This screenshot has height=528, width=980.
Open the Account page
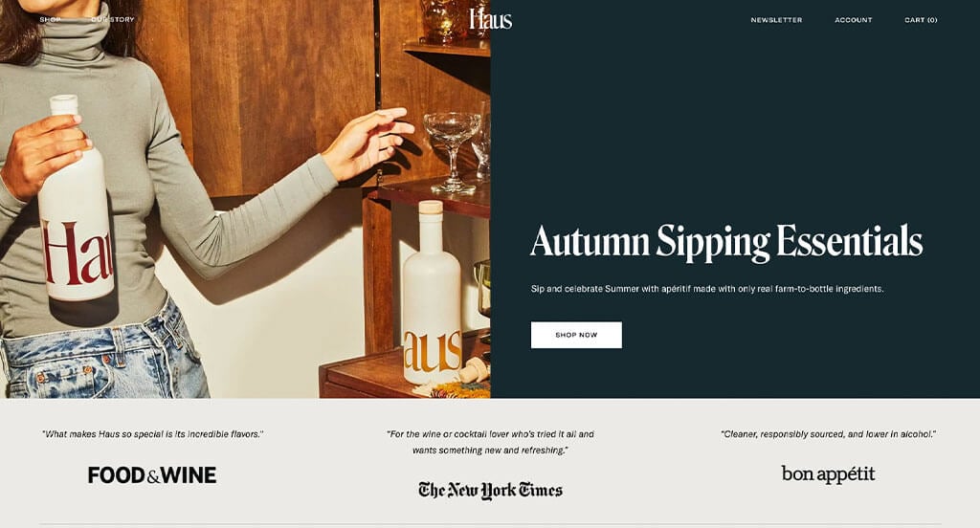pyautogui.click(x=853, y=20)
